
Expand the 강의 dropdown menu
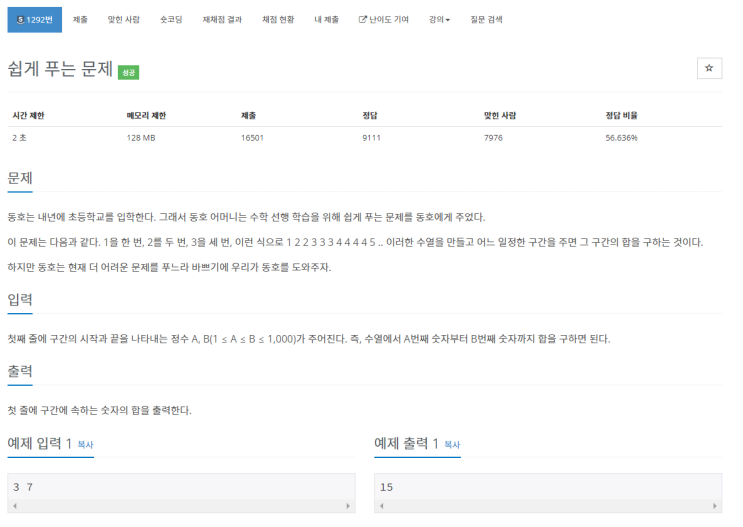(x=439, y=20)
